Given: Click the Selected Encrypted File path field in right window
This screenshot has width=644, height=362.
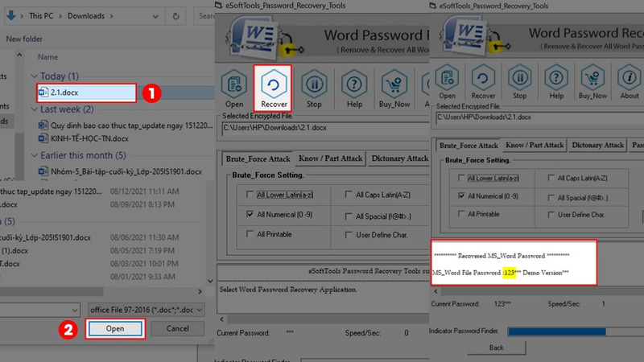Looking at the screenshot, I should [x=539, y=117].
